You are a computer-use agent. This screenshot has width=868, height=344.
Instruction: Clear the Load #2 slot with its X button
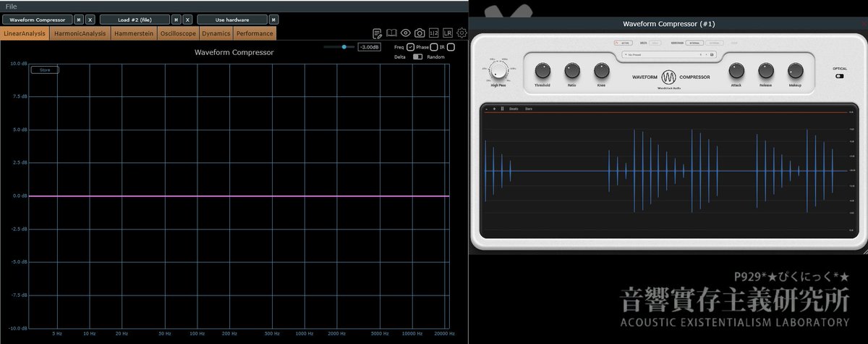(187, 20)
